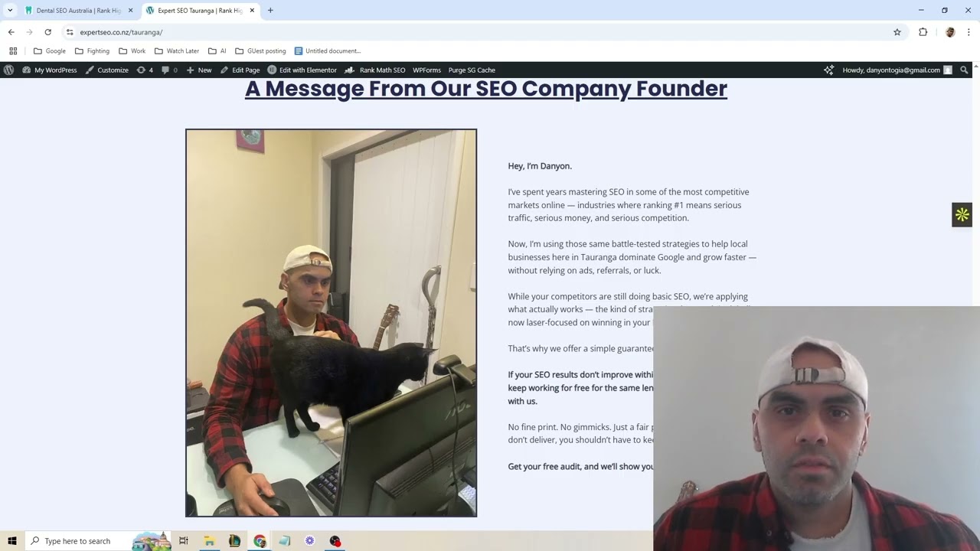Open Task View in the taskbar
Image resolution: width=980 pixels, height=551 pixels.
pos(184,541)
